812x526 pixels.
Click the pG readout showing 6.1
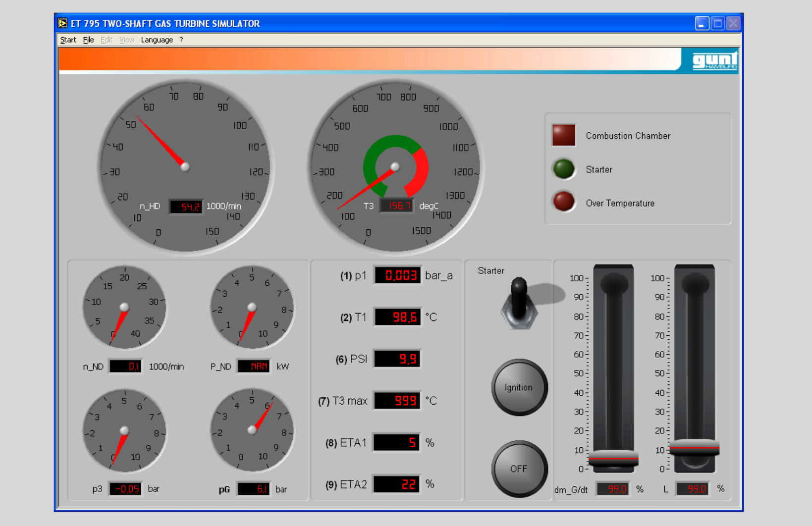[254, 489]
